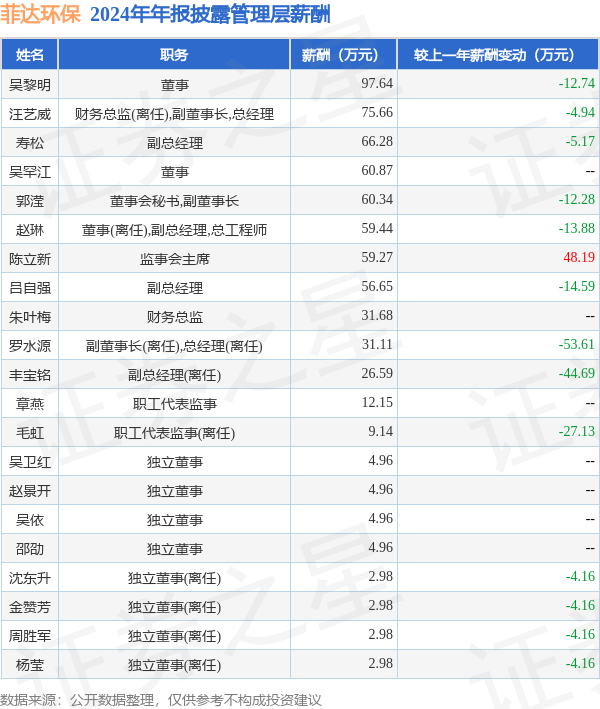Select the name cell 杨莹

[30, 664]
